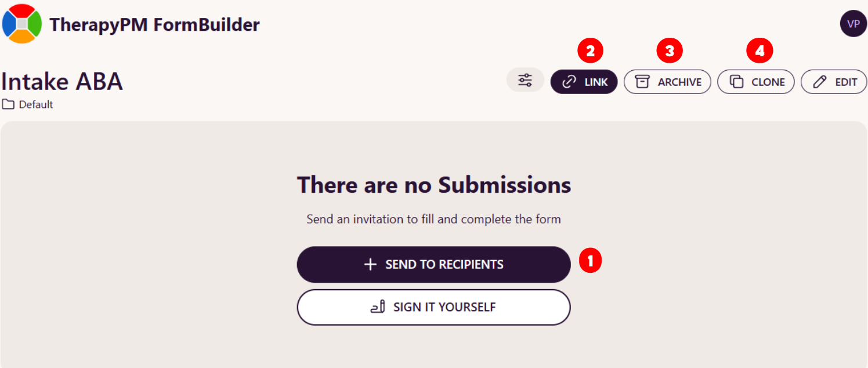Screen dimensions: 868x368
Task: Click the plus icon on Send to Recipients
Action: [x=370, y=265]
